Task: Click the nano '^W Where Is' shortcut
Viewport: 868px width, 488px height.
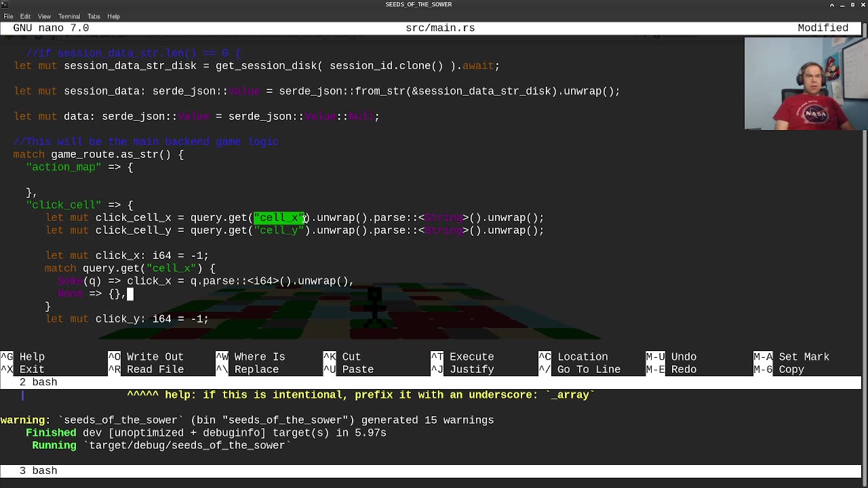Action: point(250,357)
